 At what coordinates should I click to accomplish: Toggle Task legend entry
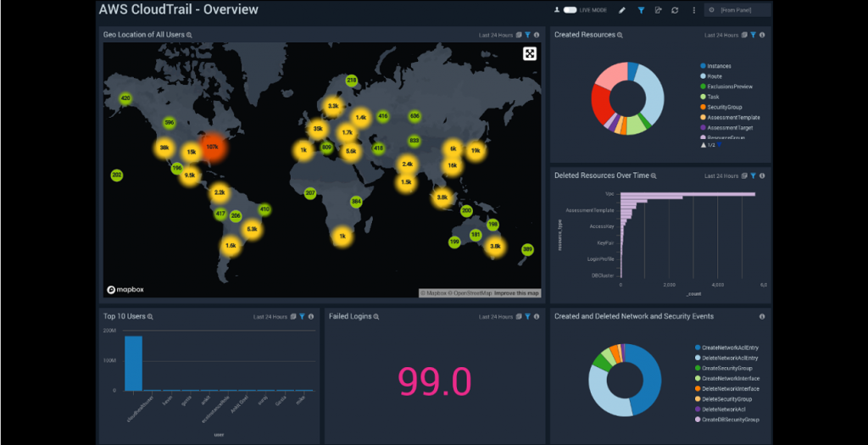point(709,97)
